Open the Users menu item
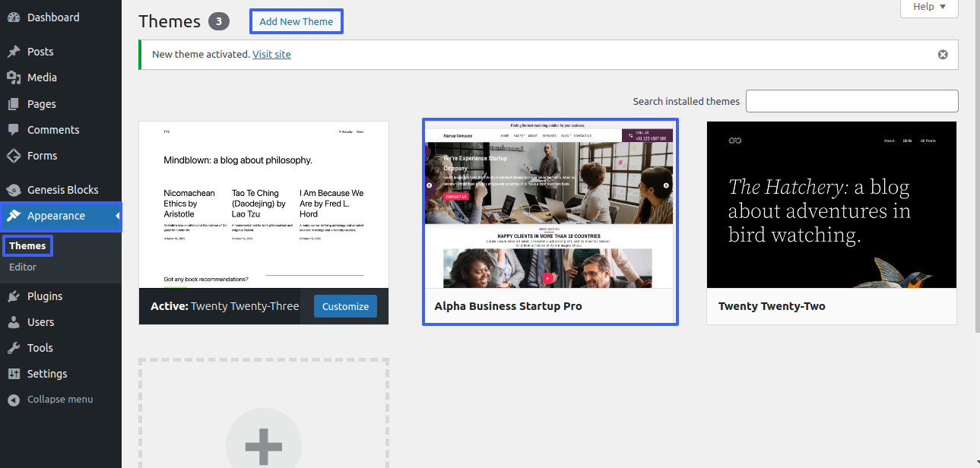 (61, 322)
